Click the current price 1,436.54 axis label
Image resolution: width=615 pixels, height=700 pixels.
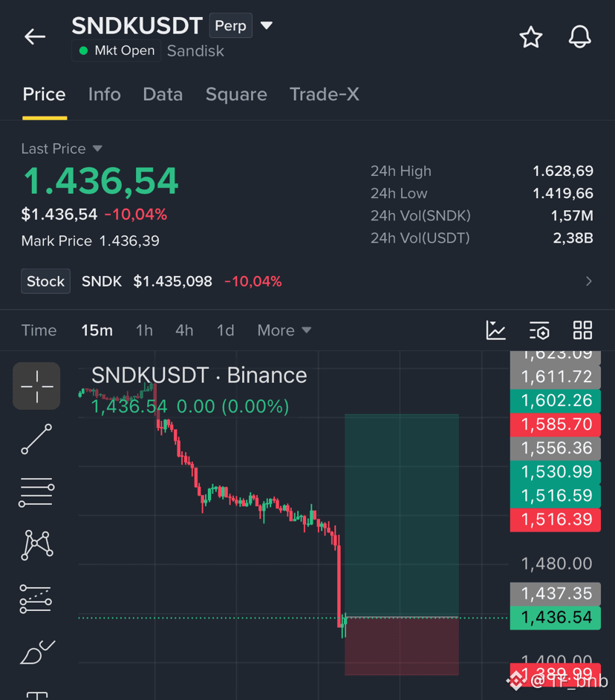556,618
